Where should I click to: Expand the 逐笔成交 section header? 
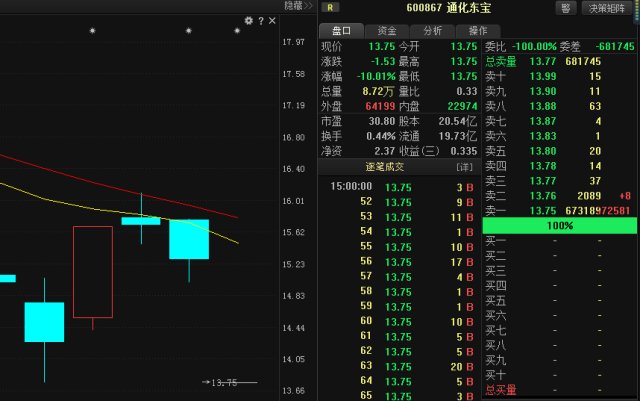pyautogui.click(x=386, y=166)
